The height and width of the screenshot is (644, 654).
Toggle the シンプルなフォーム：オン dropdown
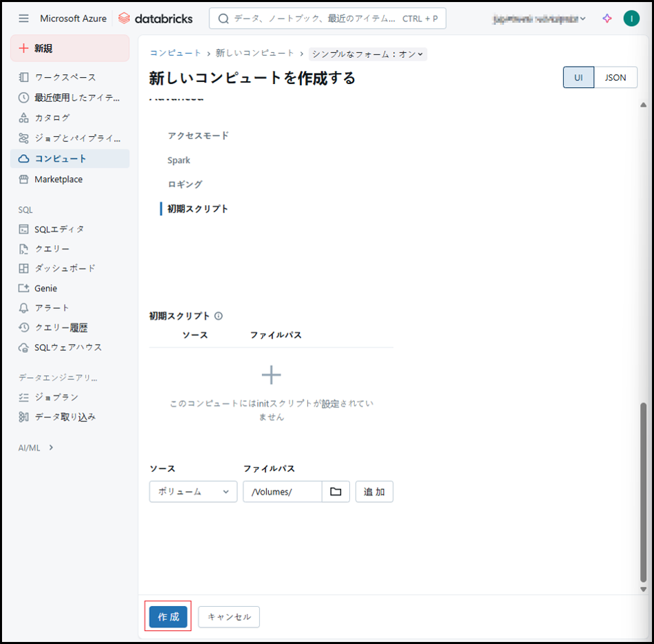pyautogui.click(x=368, y=54)
